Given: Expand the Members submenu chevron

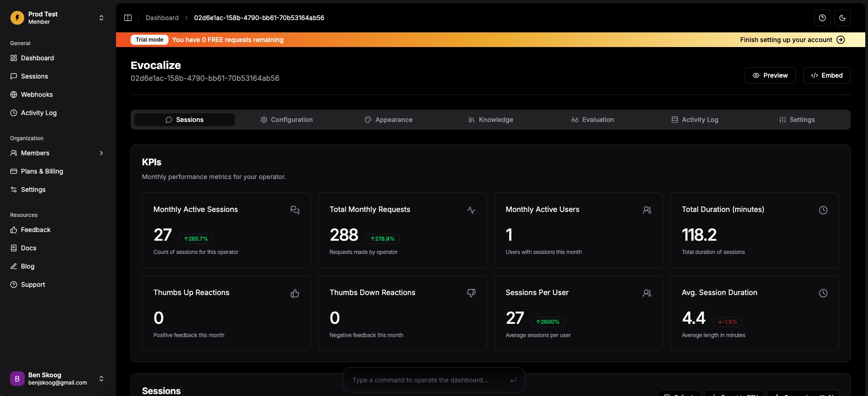Looking at the screenshot, I should (101, 153).
